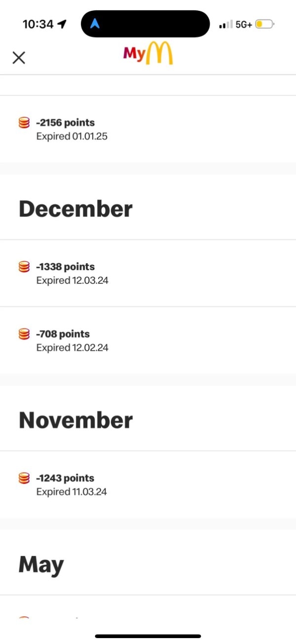This screenshot has height=644, width=296.
Task: Select the -1243 points expired entry
Action: pyautogui.click(x=148, y=484)
